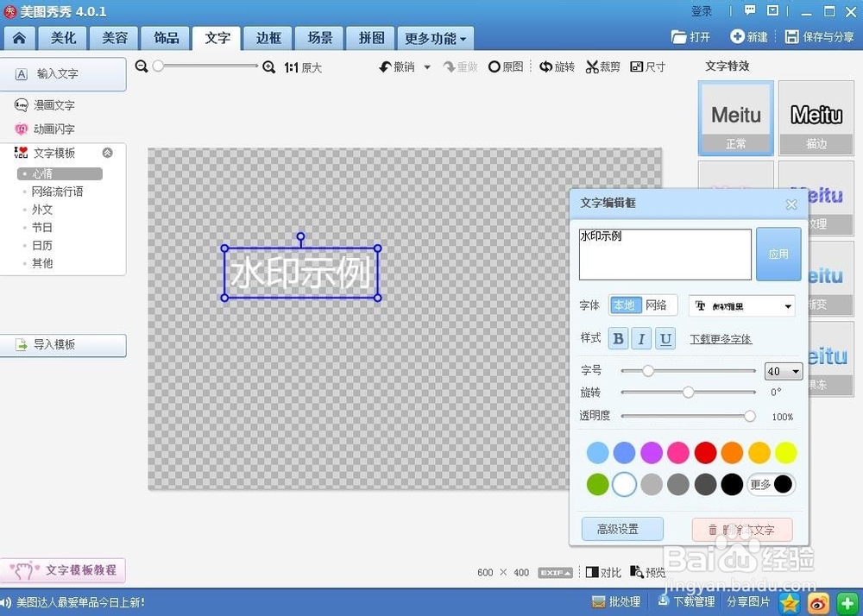Click the 旋转 rotation slider handle
This screenshot has height=616, width=863.
click(688, 393)
